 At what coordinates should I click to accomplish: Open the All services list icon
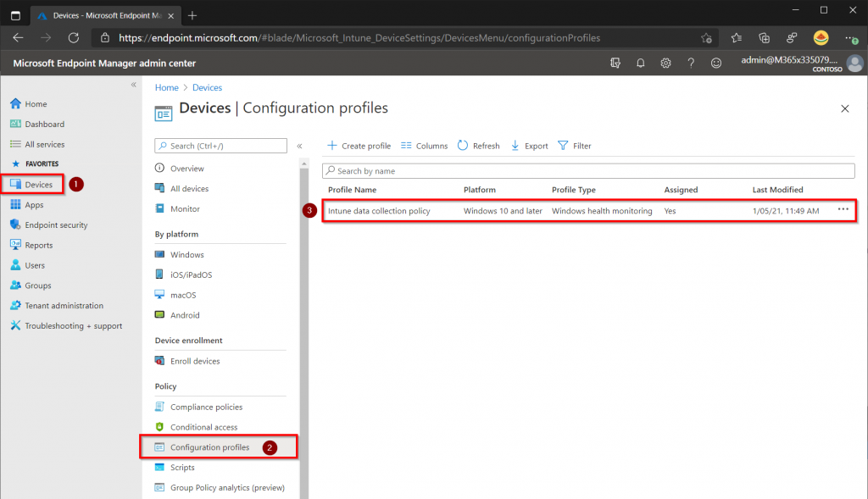15,144
